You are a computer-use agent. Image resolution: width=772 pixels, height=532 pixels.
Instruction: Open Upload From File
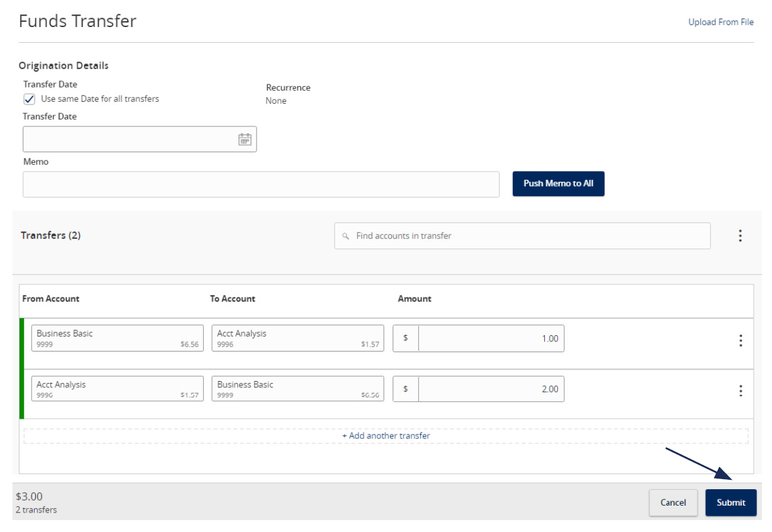[x=720, y=21]
